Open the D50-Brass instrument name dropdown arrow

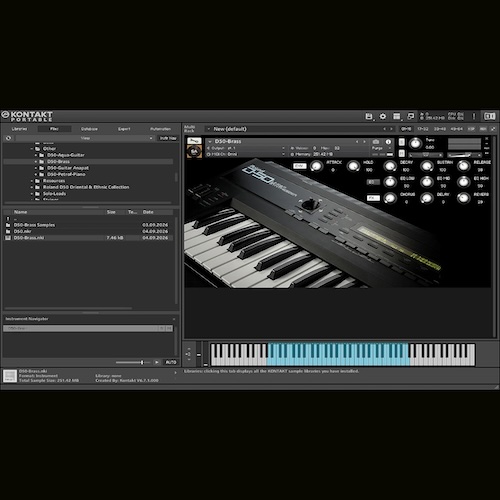click(210, 142)
